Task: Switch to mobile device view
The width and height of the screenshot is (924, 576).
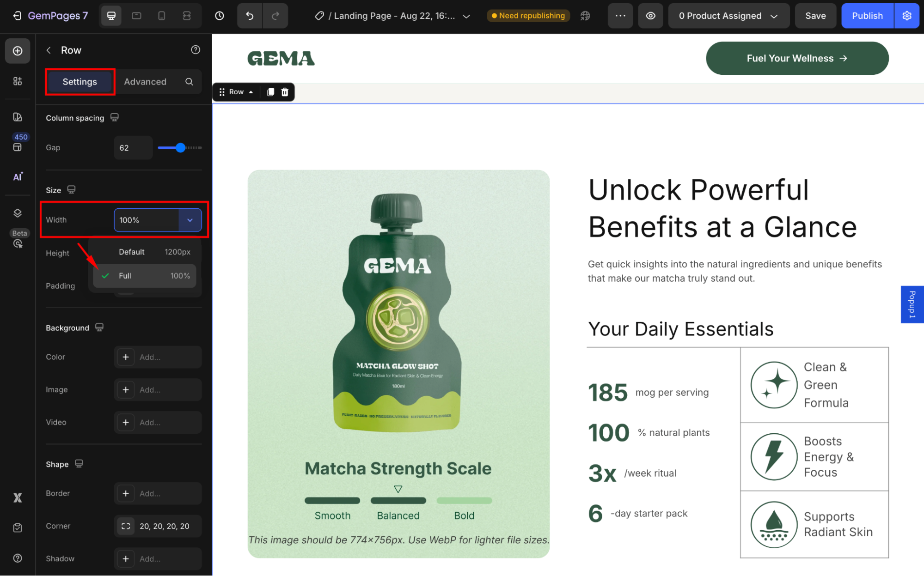Action: (x=161, y=16)
